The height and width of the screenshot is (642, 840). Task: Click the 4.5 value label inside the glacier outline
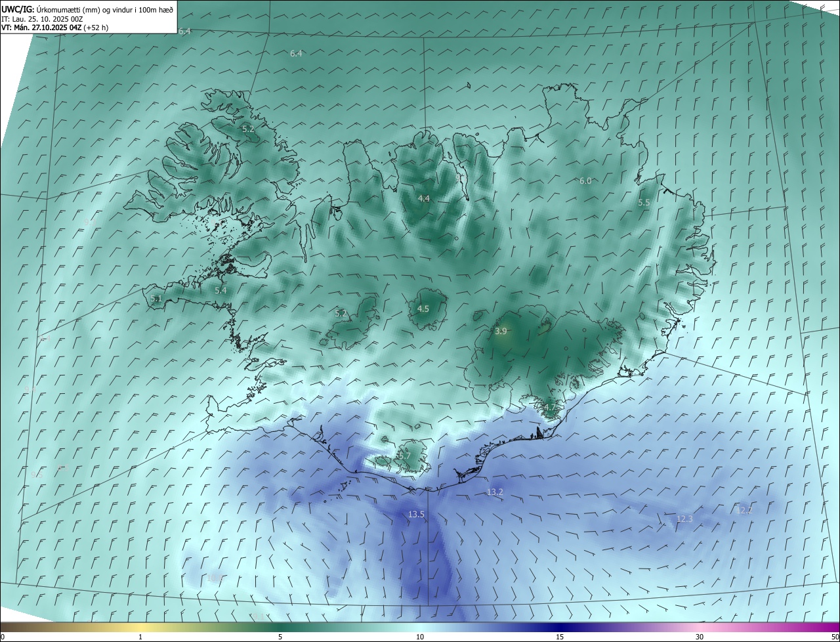423,309
